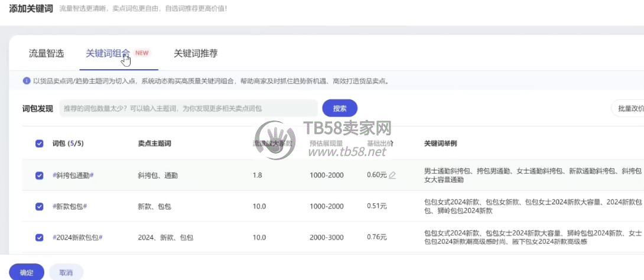Click the 关键词举例 column header
This screenshot has height=280, width=644.
coord(441,144)
